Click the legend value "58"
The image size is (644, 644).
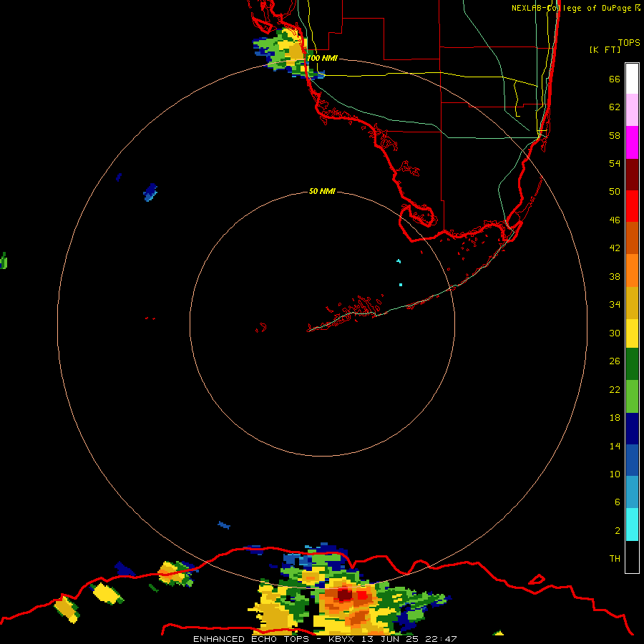click(615, 135)
